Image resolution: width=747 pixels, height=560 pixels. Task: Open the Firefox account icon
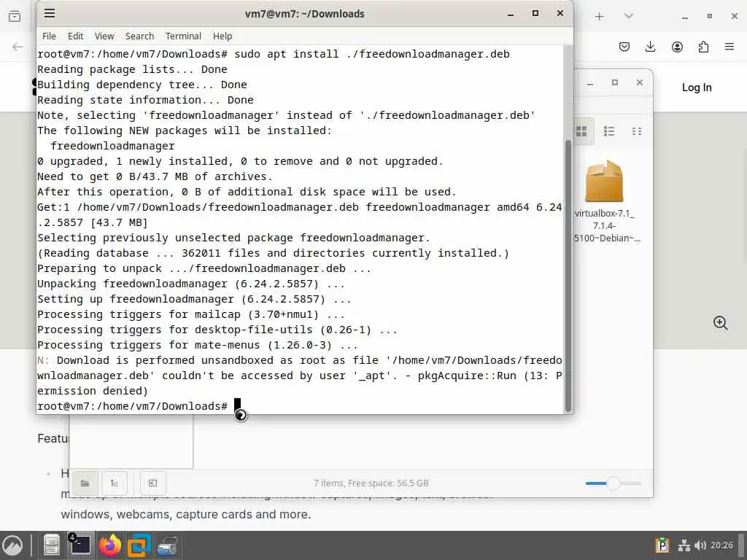point(677,47)
